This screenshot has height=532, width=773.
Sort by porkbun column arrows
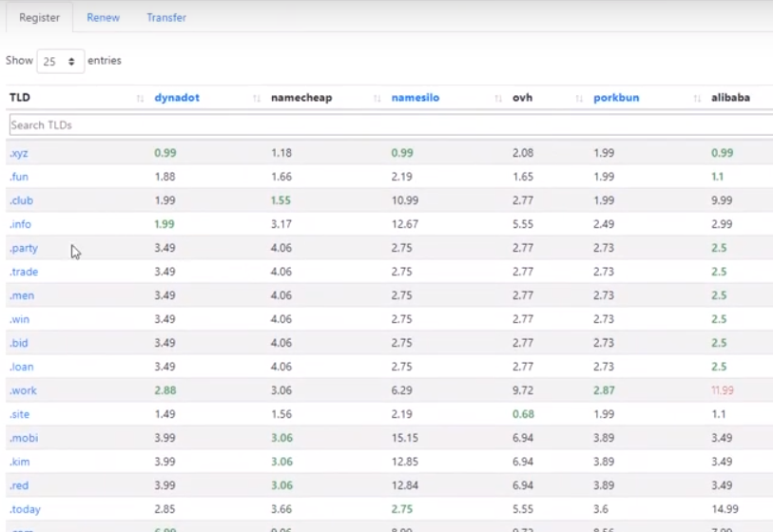(697, 98)
